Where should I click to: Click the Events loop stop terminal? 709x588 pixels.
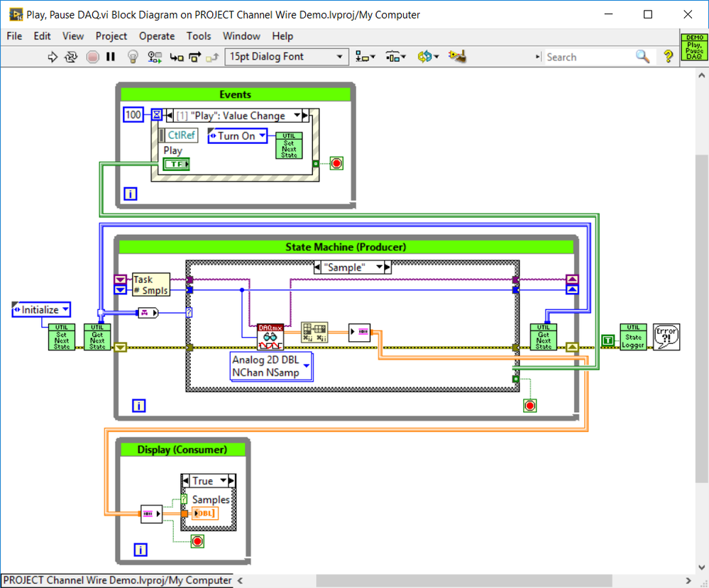[336, 163]
